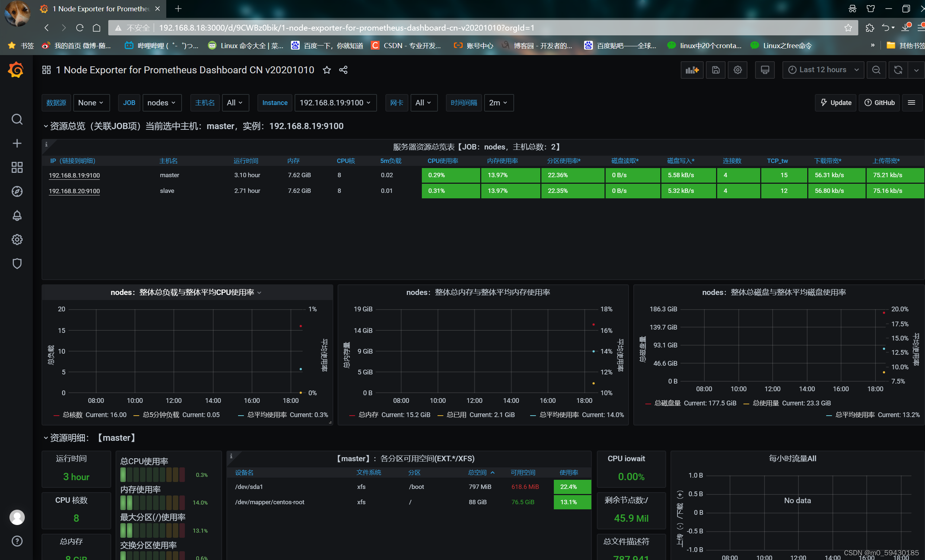Image resolution: width=925 pixels, height=560 pixels.
Task: Open the user profile avatar
Action: [17, 517]
